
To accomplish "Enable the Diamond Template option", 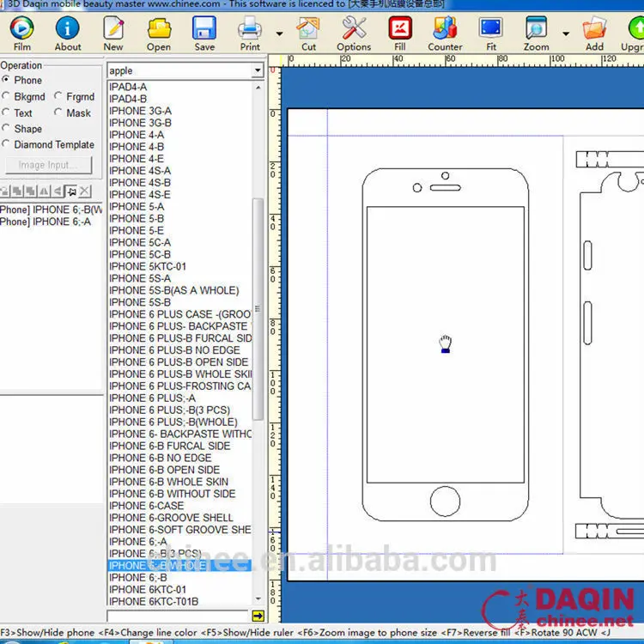I will (7, 145).
